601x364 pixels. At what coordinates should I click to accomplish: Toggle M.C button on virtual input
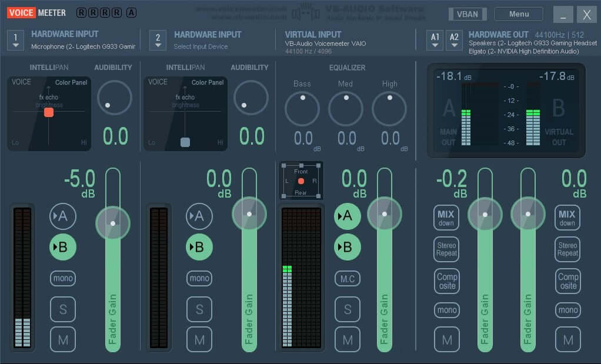click(348, 279)
